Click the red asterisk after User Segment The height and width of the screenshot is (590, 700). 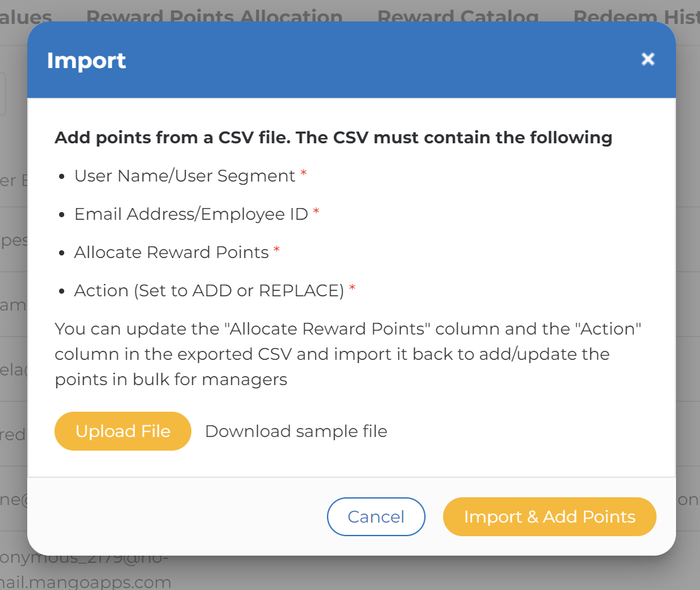303,172
